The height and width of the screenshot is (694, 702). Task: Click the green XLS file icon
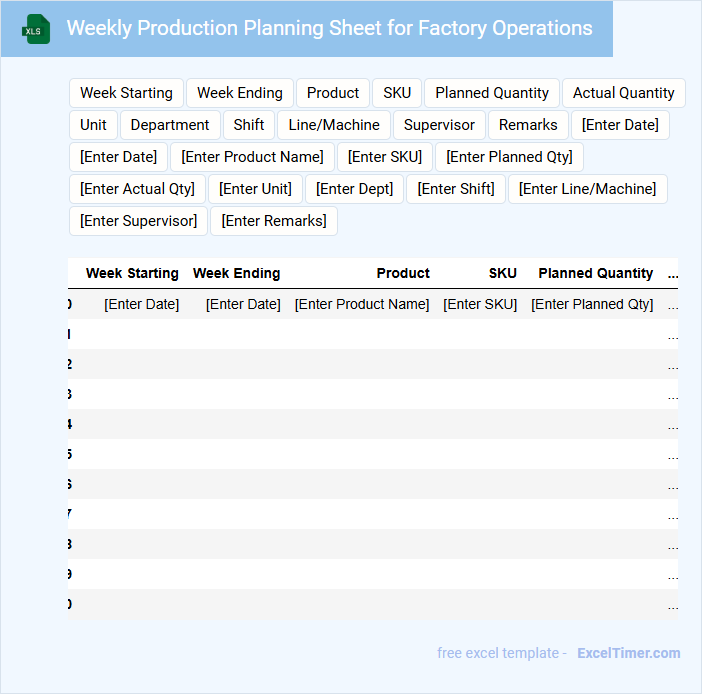pos(35,29)
